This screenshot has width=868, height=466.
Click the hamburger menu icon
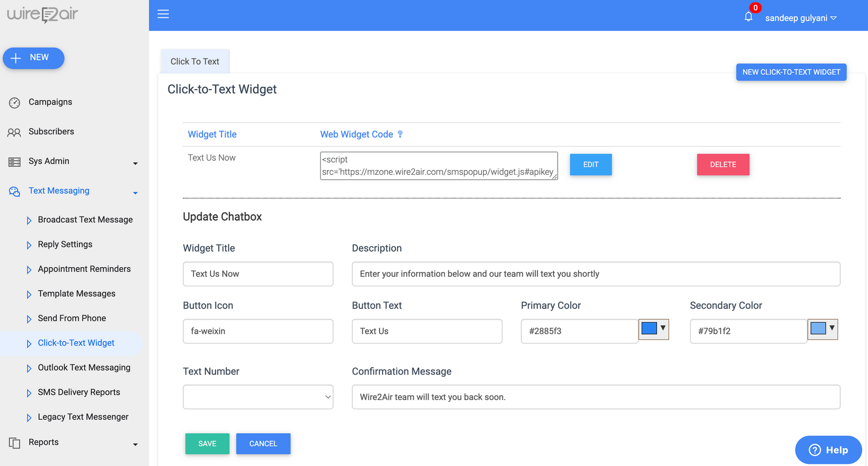click(163, 14)
